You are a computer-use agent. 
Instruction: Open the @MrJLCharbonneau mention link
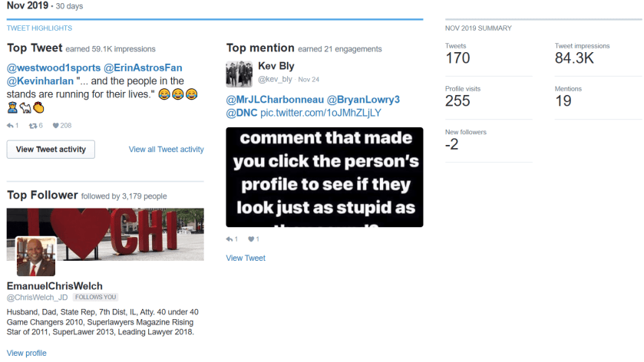(x=275, y=100)
